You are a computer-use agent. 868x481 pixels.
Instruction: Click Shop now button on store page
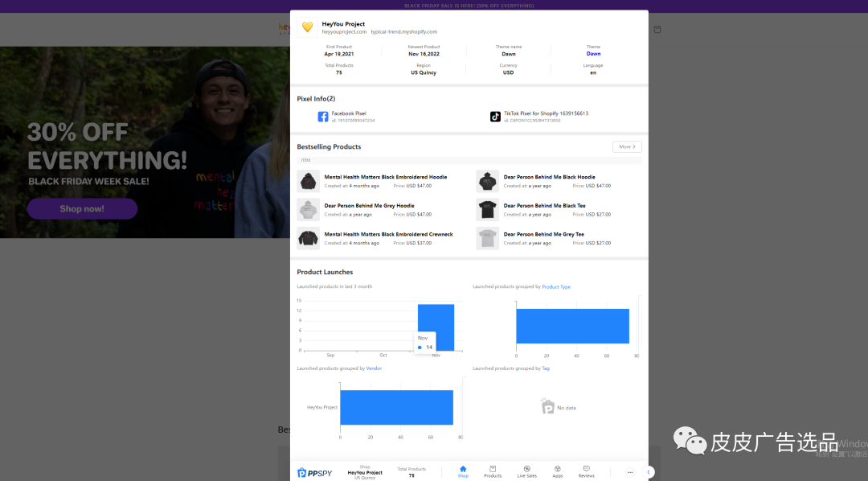[x=82, y=209]
